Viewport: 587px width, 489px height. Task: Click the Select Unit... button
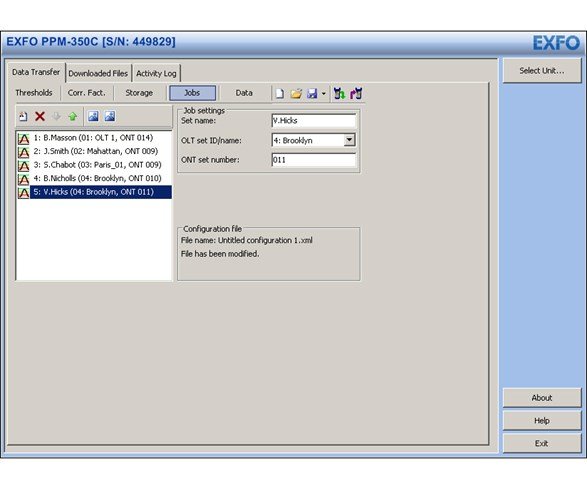point(542,70)
